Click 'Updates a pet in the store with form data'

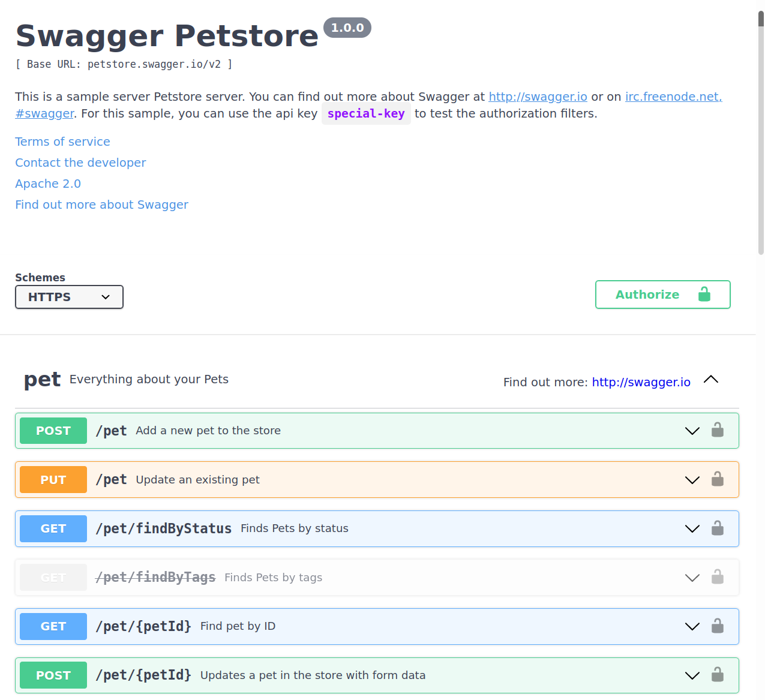coord(313,675)
